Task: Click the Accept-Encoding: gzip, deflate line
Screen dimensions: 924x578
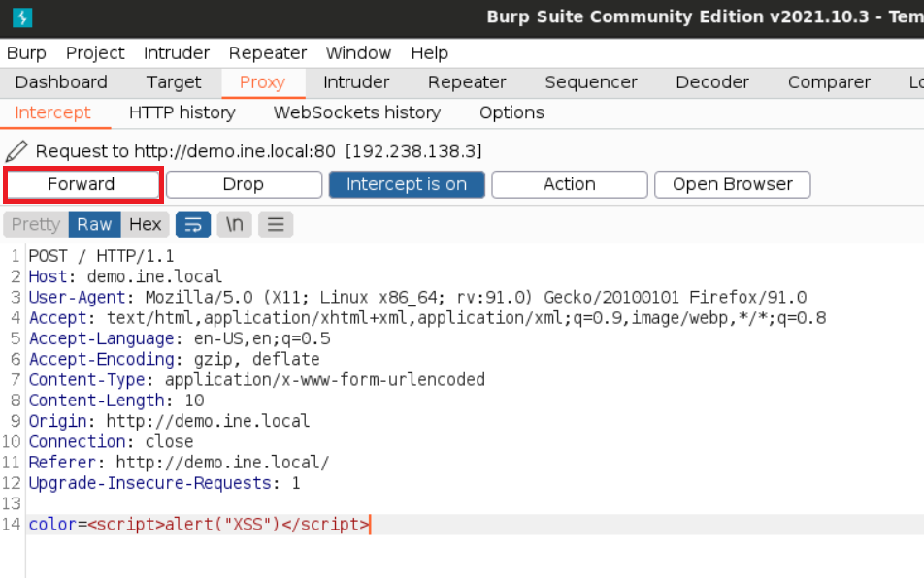Action: click(x=175, y=359)
